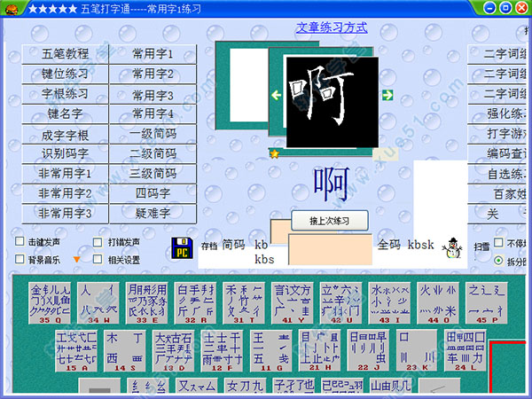Click the 24 L key on the keyboard chart

point(465,351)
